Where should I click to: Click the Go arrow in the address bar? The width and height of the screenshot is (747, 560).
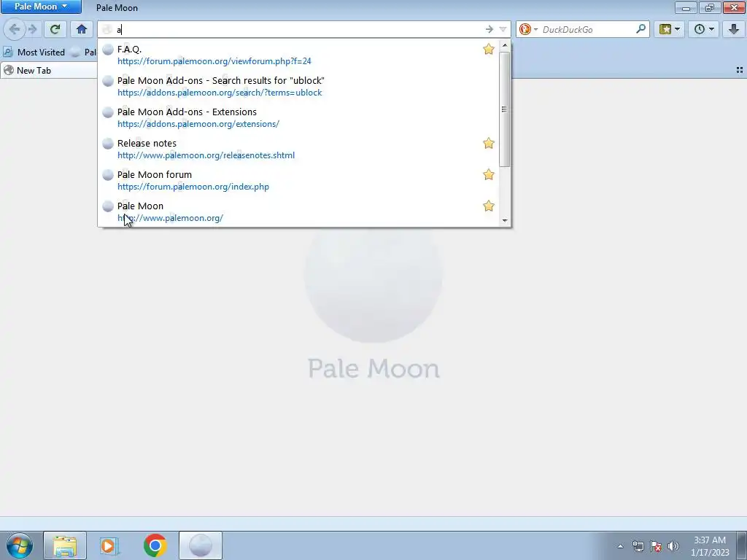pos(489,29)
